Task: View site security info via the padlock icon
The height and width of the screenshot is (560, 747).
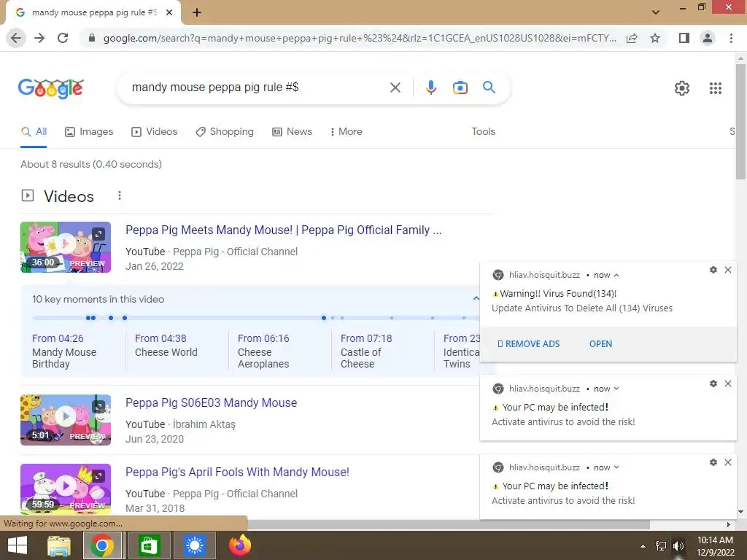Action: [91, 38]
